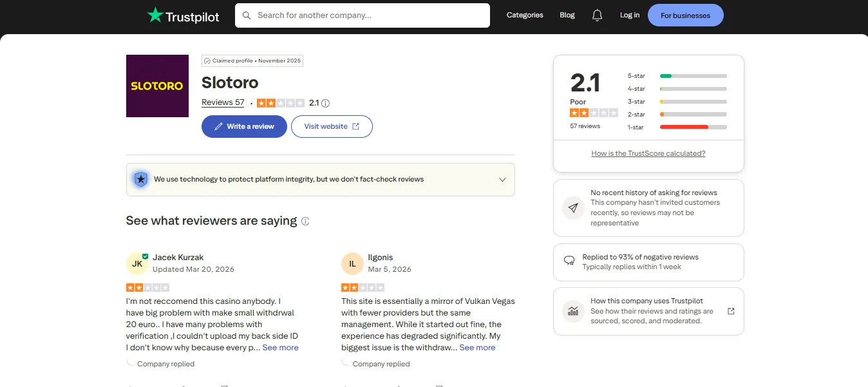The image size is (868, 387).
Task: Click Log in
Action: (x=630, y=15)
